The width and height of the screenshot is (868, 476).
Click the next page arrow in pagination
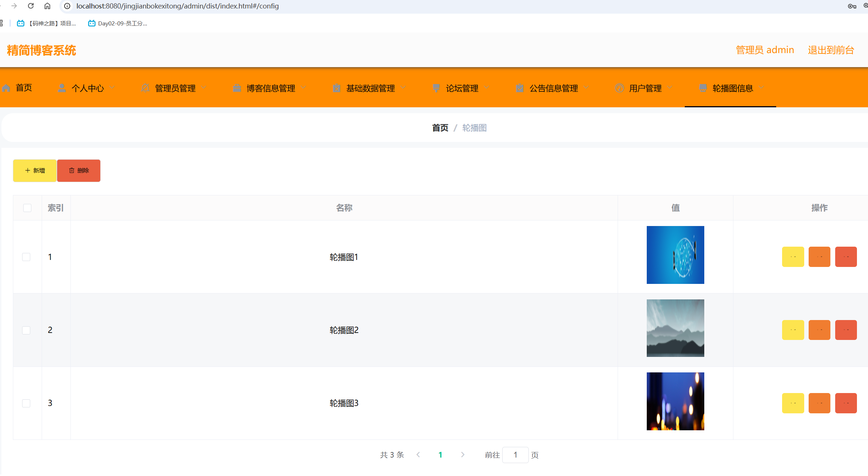462,455
